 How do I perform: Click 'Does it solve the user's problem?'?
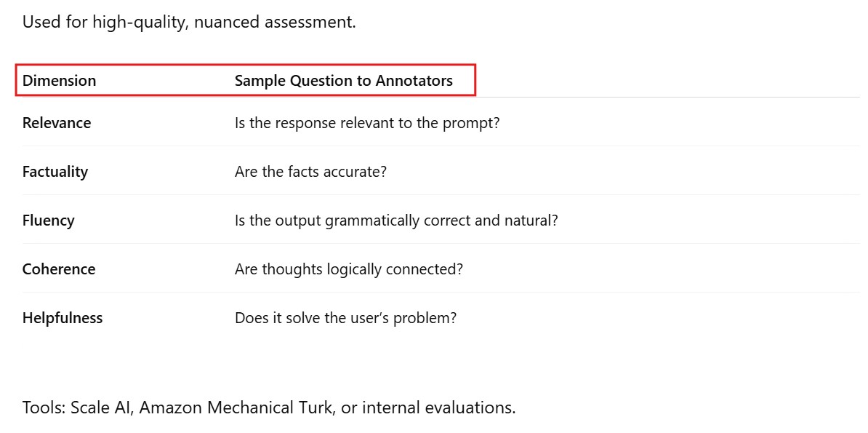point(345,318)
